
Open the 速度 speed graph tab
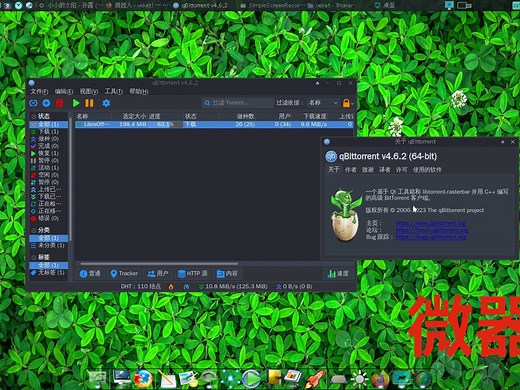(338, 274)
